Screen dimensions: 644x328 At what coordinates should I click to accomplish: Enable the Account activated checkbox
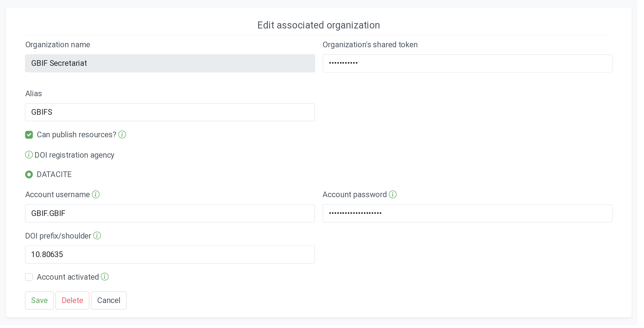tap(29, 277)
